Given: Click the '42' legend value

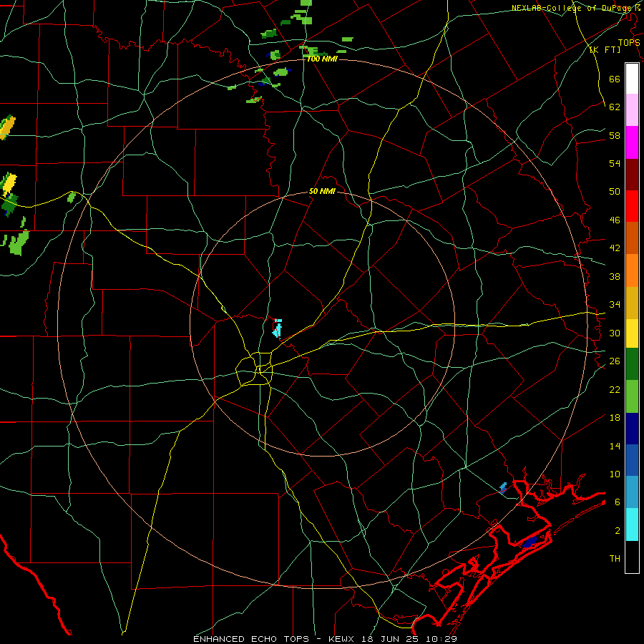Looking at the screenshot, I should coord(615,248).
